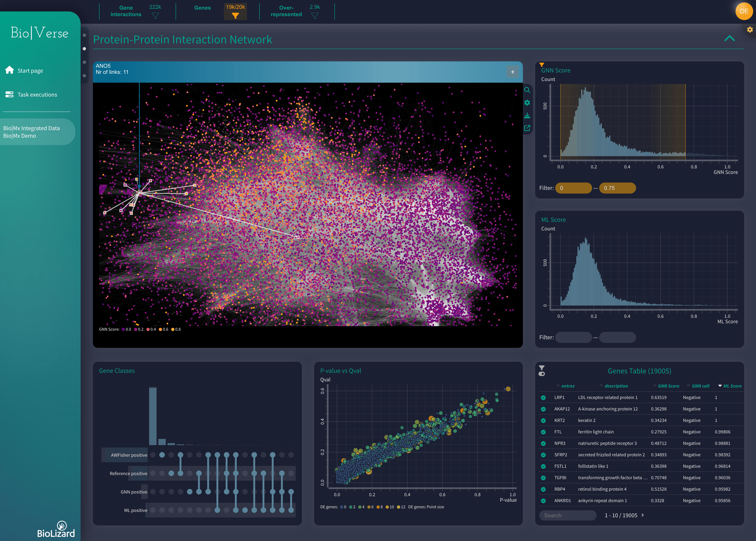Image resolution: width=756 pixels, height=541 pixels.
Task: Go to next Genes Table page
Action: click(x=643, y=515)
